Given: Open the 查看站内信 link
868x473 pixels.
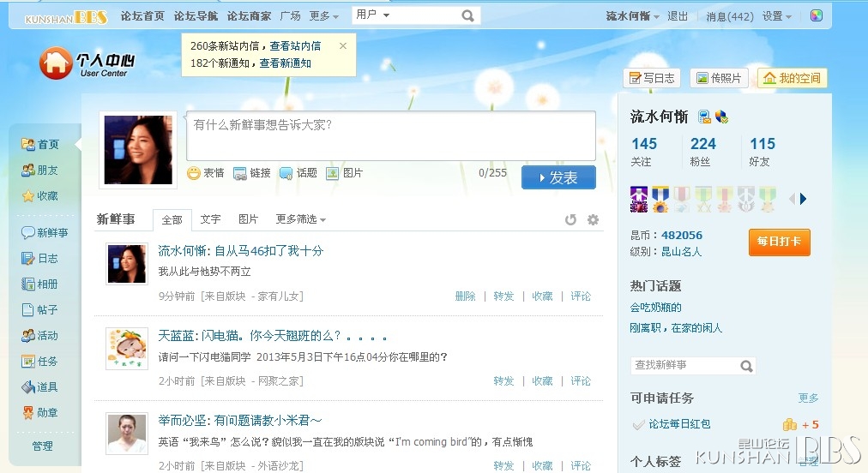Looking at the screenshot, I should pos(295,46).
